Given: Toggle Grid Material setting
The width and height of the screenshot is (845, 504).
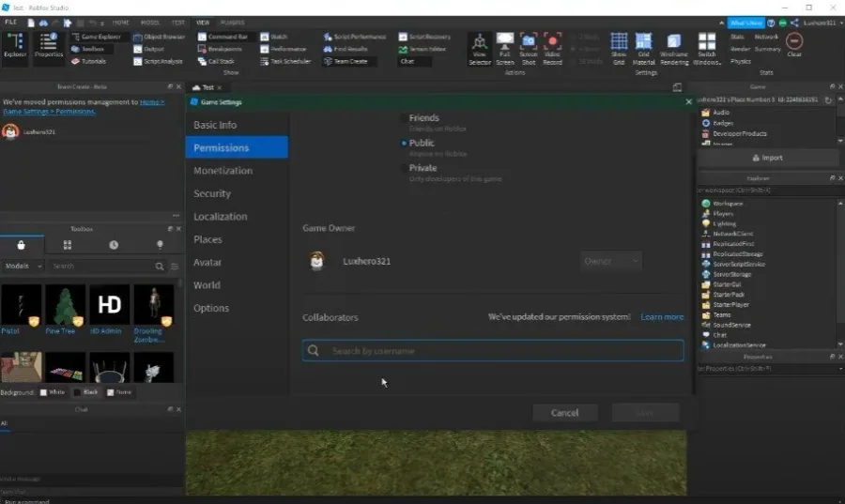Looking at the screenshot, I should [x=643, y=49].
